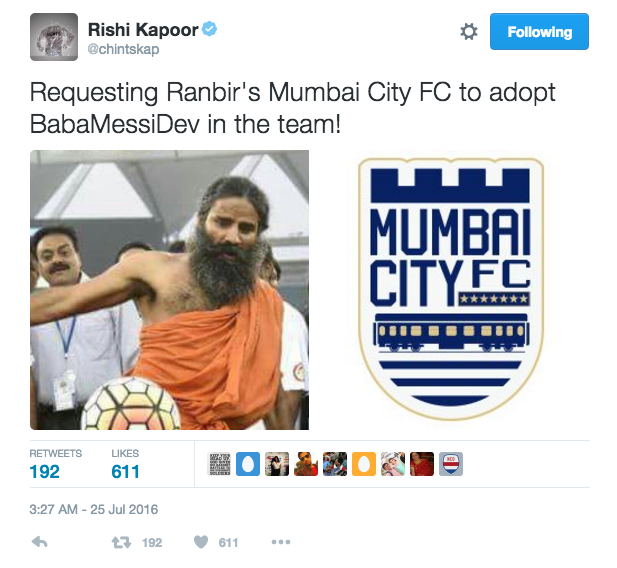Toggle the Following button
Viewport: 617px width, 568px height.
[x=539, y=31]
